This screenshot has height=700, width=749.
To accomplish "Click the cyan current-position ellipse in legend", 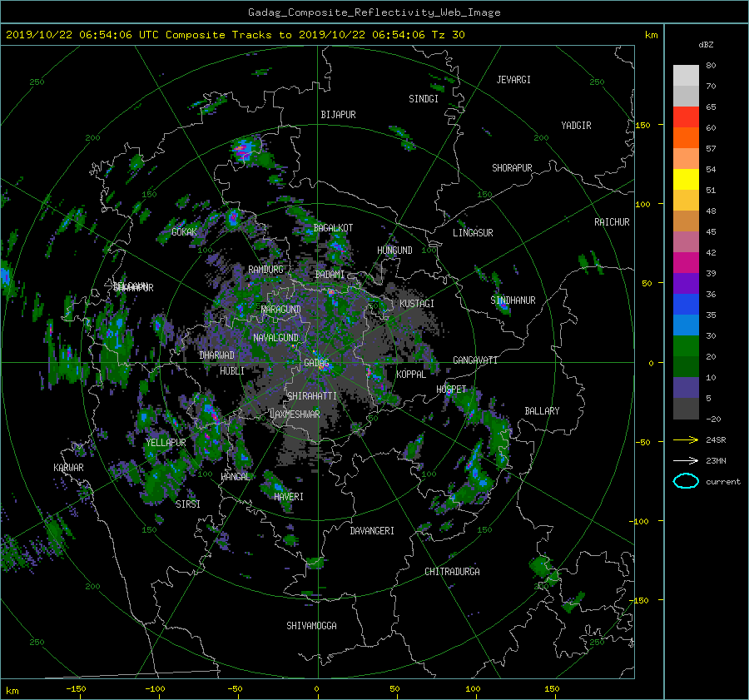I will click(x=686, y=481).
